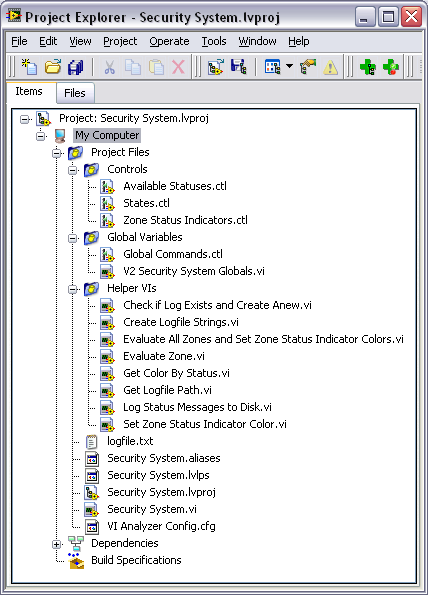Open the Edit menu
Viewport: 428px width, 595px height.
[48, 41]
